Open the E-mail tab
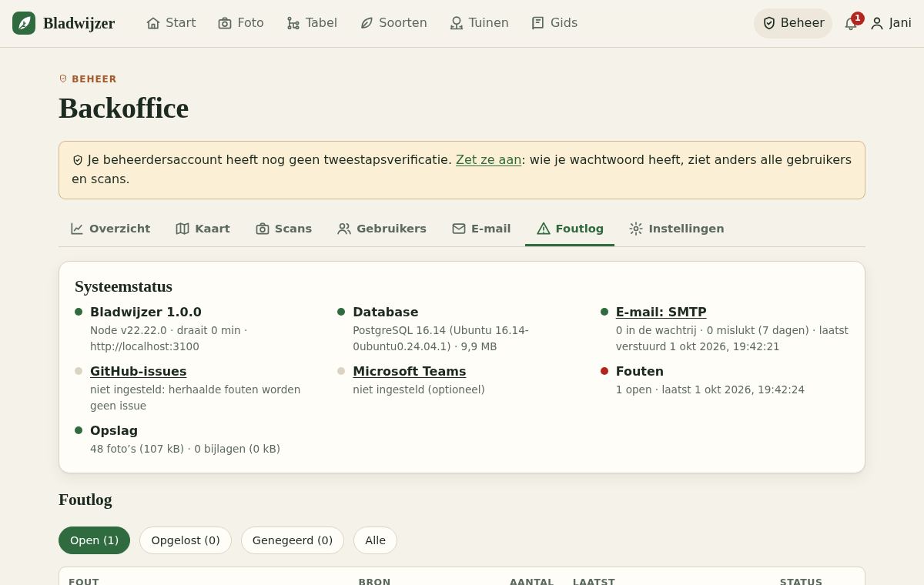Image resolution: width=924 pixels, height=585 pixels. click(x=481, y=229)
